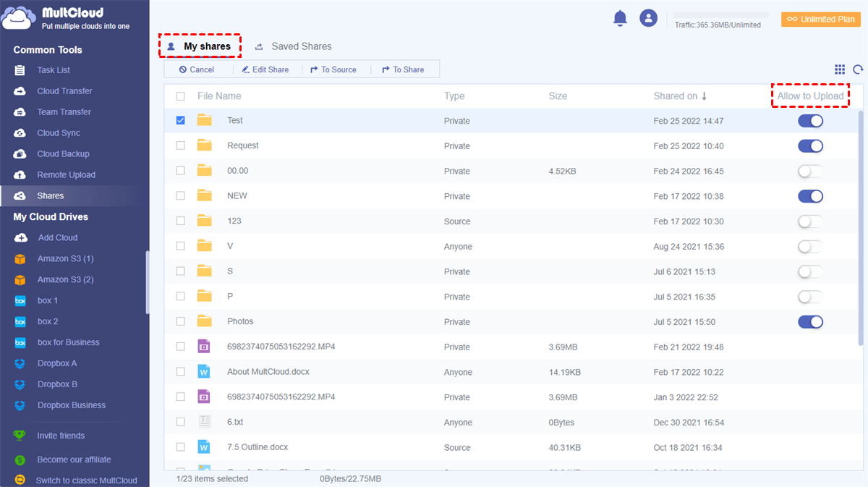Image resolution: width=868 pixels, height=487 pixels.
Task: Open Cloud Sync tool in sidebar
Action: point(59,133)
